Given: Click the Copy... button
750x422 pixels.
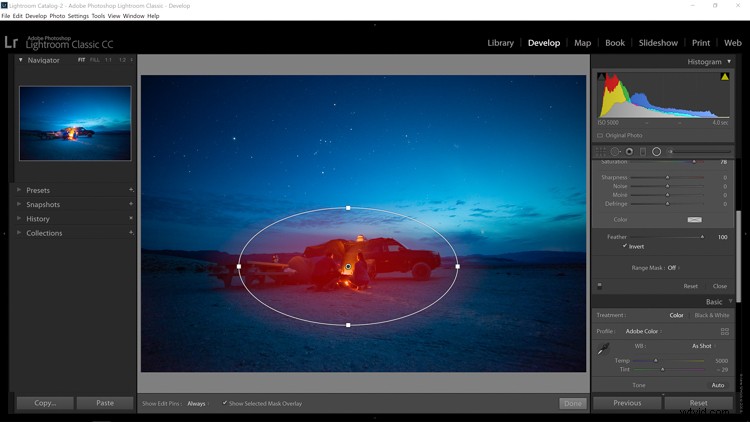Looking at the screenshot, I should click(x=45, y=403).
